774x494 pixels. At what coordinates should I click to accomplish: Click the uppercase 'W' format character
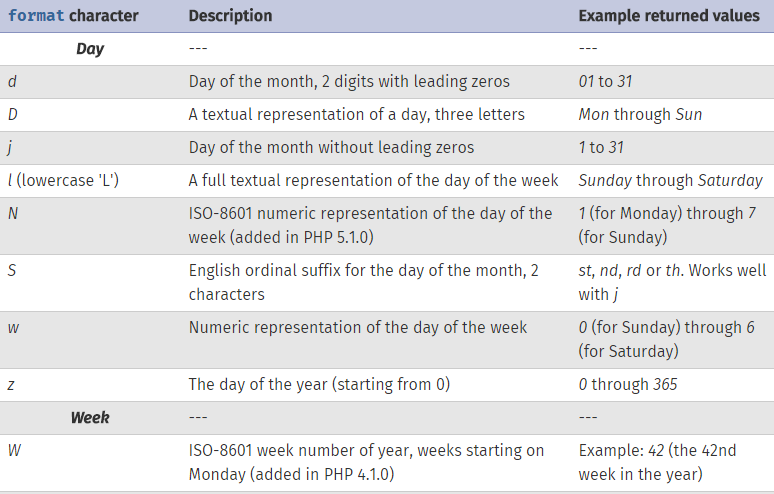point(14,451)
